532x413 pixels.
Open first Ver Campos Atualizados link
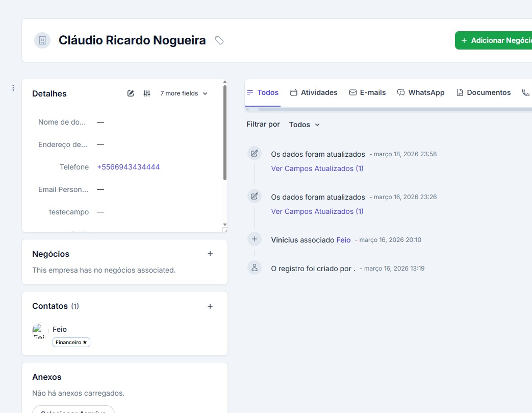pos(317,168)
